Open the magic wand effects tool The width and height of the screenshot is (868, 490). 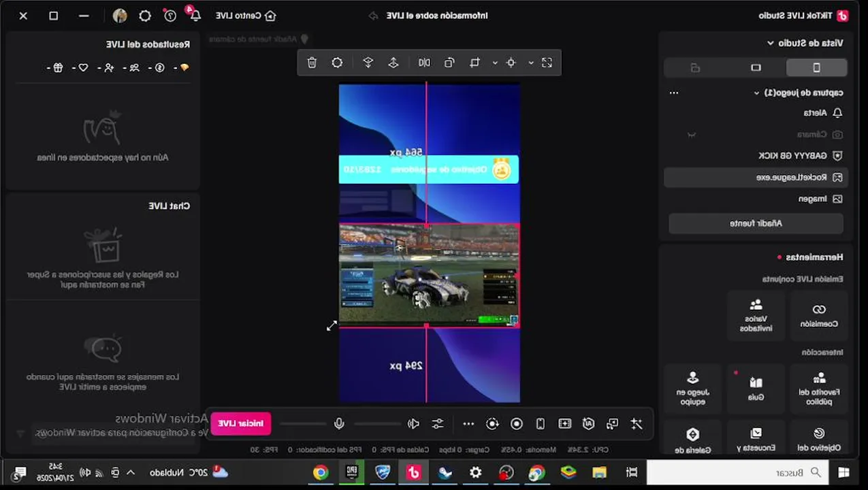pyautogui.click(x=637, y=424)
